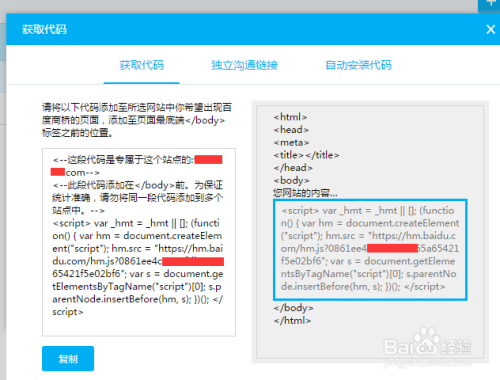Click the instruction text mentioning 百度商桥
The width and height of the screenshot is (500, 380).
click(137, 120)
